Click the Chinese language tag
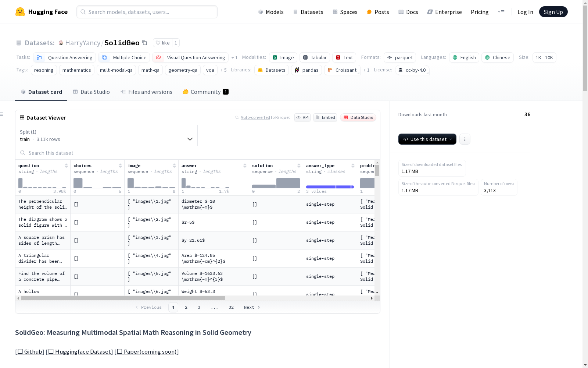The height and width of the screenshot is (368, 588). tap(498, 57)
